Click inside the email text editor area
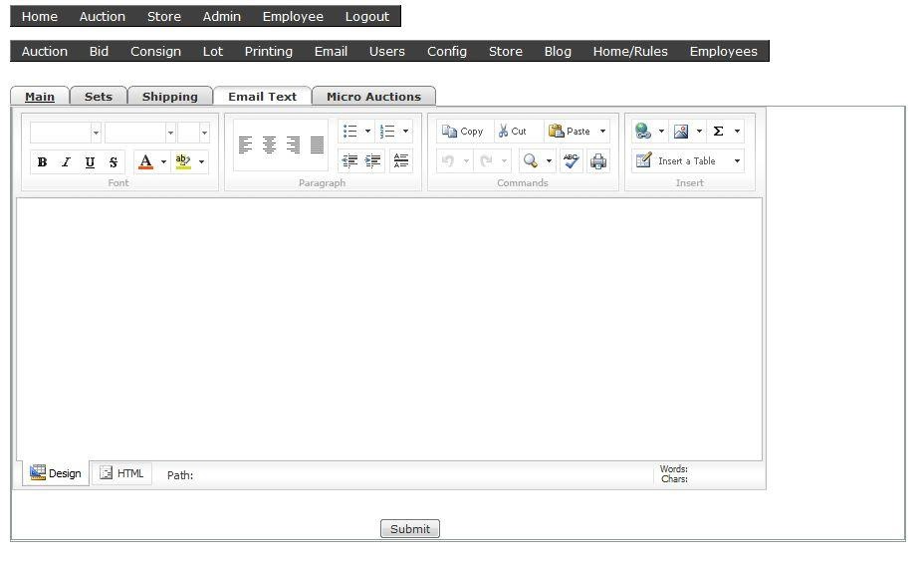 [x=389, y=329]
